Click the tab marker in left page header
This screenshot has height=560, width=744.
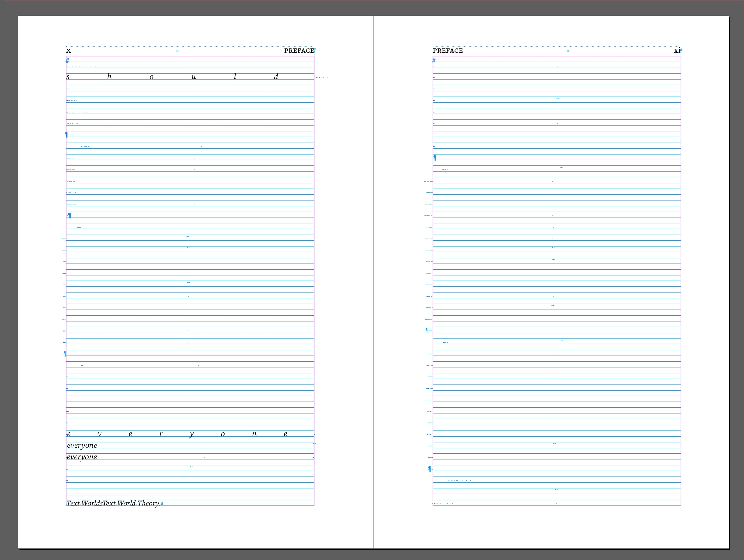click(177, 51)
